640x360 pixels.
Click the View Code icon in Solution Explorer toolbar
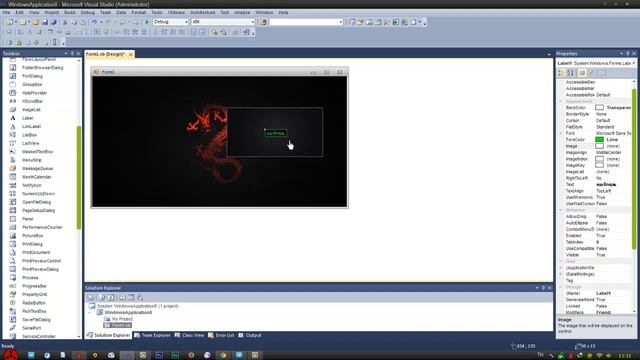pyautogui.click(x=122, y=298)
